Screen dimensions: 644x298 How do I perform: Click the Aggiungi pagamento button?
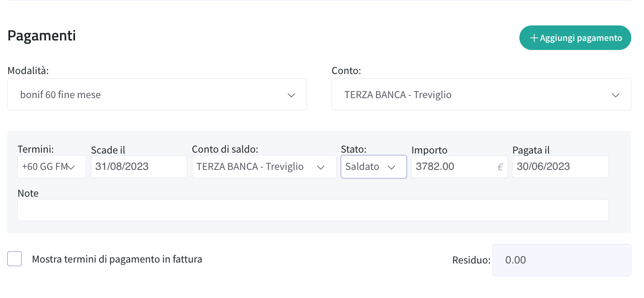[x=575, y=38]
